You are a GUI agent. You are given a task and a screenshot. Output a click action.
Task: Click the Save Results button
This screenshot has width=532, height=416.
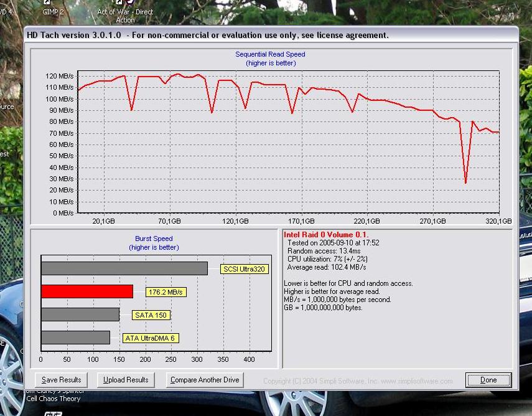61,380
